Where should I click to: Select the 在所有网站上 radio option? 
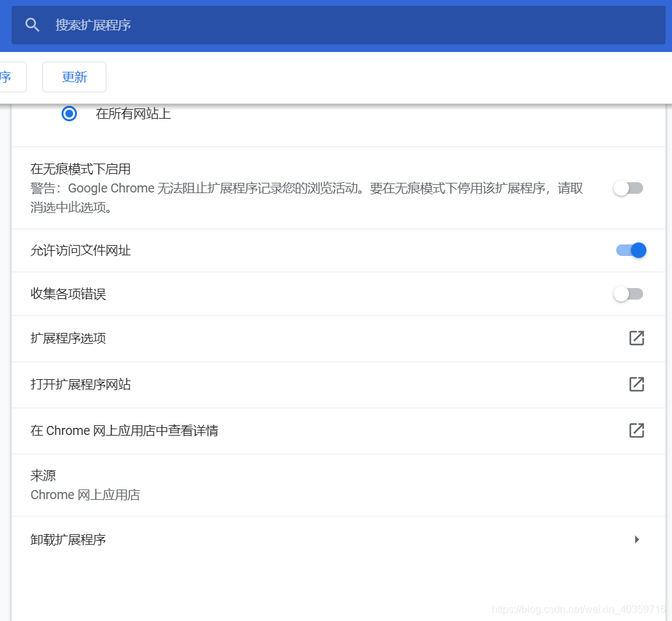69,114
